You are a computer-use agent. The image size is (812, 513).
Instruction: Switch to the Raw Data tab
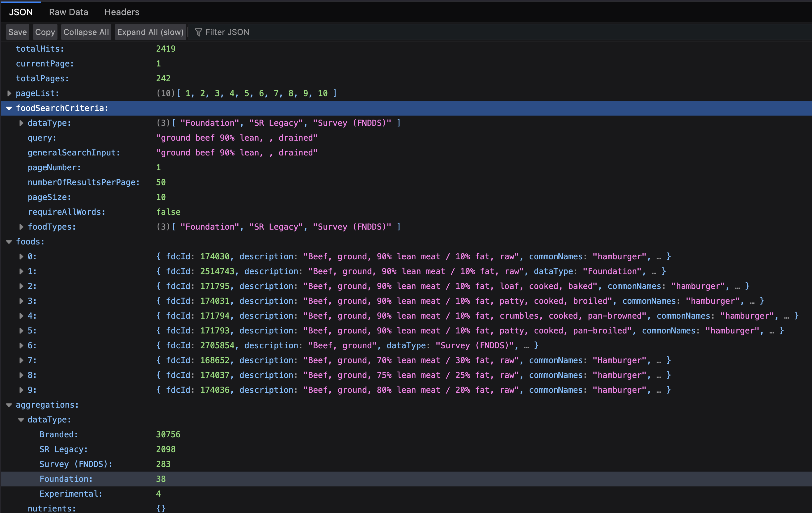coord(69,12)
